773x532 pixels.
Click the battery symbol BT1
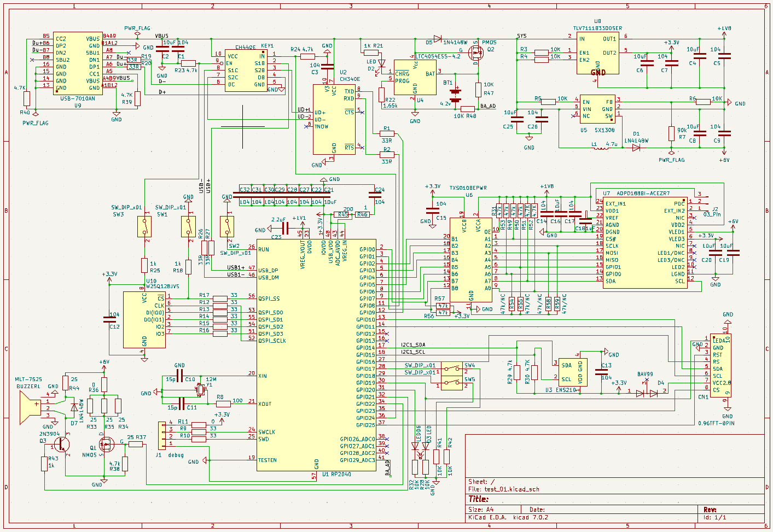click(456, 96)
